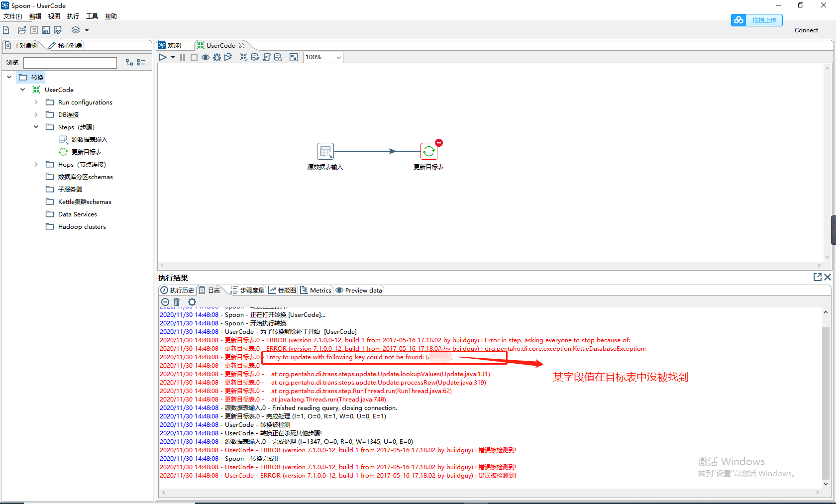Screen dimensions: 836x504
Task: Pause the running transformation
Action: (x=183, y=57)
